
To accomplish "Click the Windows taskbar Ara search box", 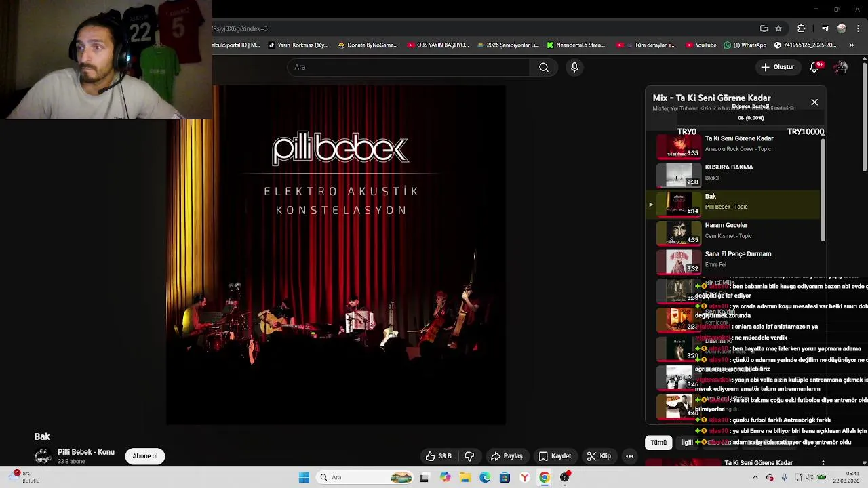I will [x=366, y=478].
